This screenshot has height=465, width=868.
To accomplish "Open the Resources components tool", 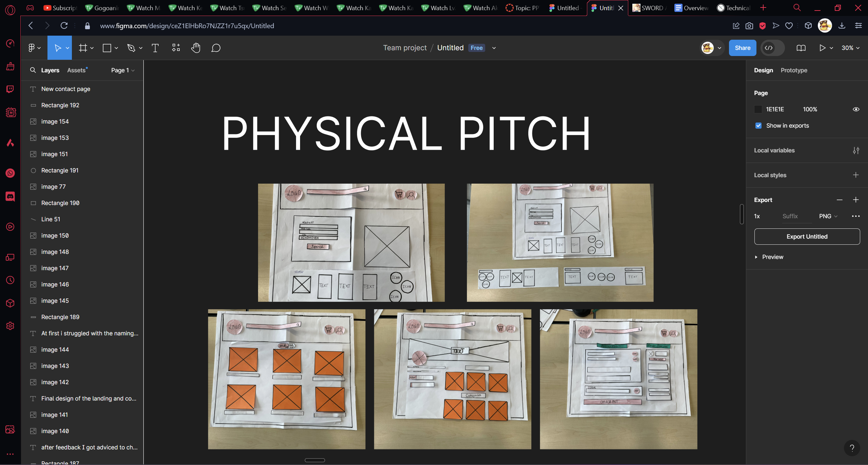I will coord(176,48).
